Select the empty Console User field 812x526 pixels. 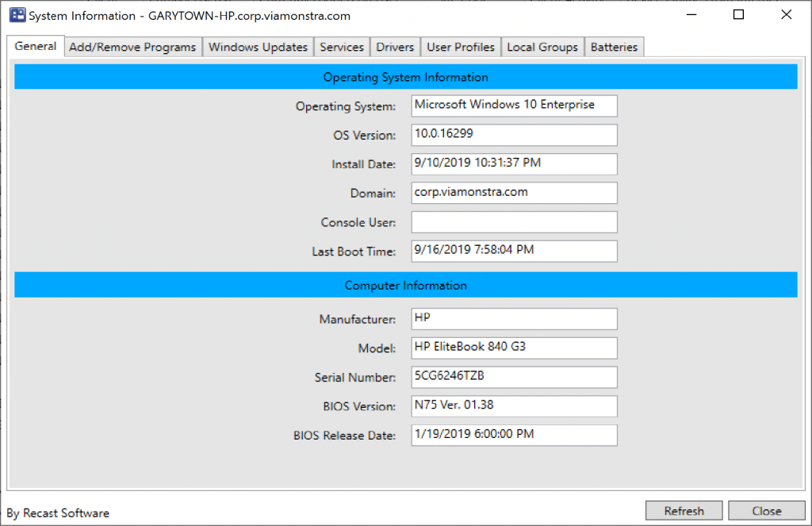coord(514,222)
